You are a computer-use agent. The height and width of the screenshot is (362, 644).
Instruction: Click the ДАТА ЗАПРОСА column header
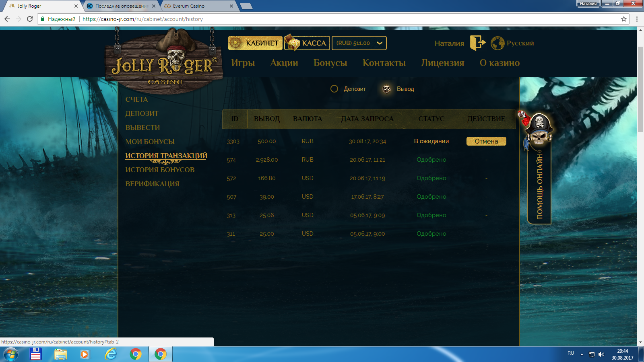[367, 119]
